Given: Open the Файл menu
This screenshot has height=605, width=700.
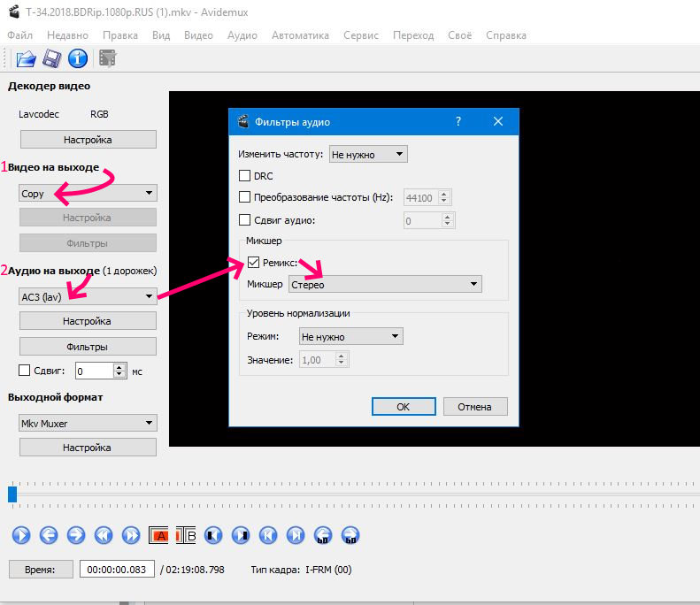Looking at the screenshot, I should (x=20, y=35).
